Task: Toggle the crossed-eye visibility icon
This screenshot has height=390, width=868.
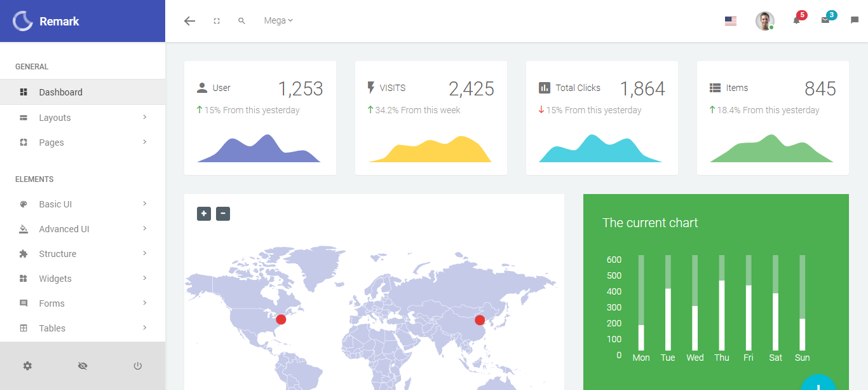Action: click(x=83, y=366)
